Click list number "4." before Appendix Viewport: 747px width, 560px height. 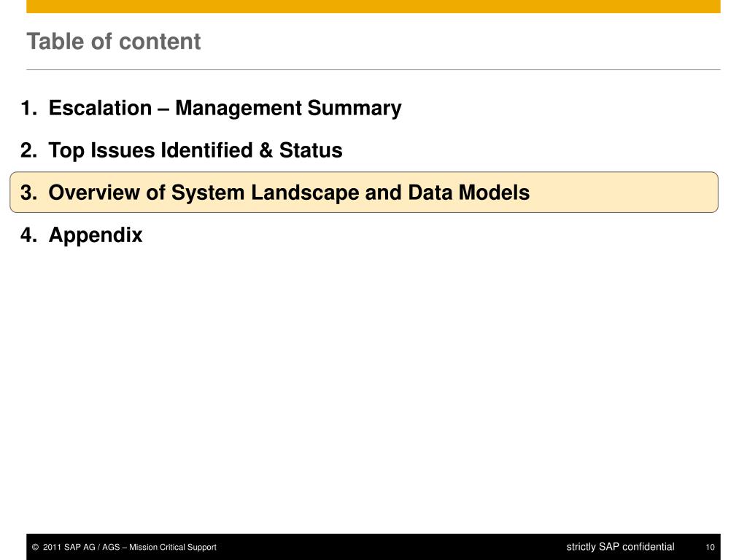(29, 236)
